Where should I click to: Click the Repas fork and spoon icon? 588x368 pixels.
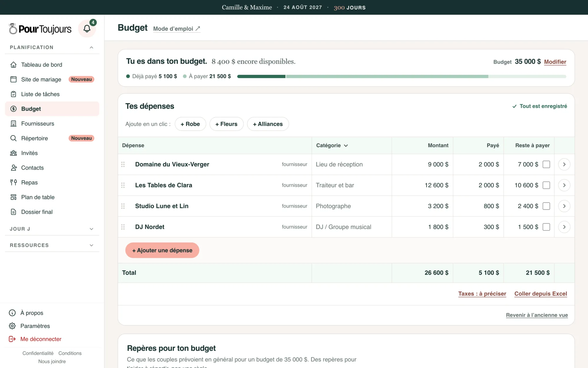pos(14,183)
